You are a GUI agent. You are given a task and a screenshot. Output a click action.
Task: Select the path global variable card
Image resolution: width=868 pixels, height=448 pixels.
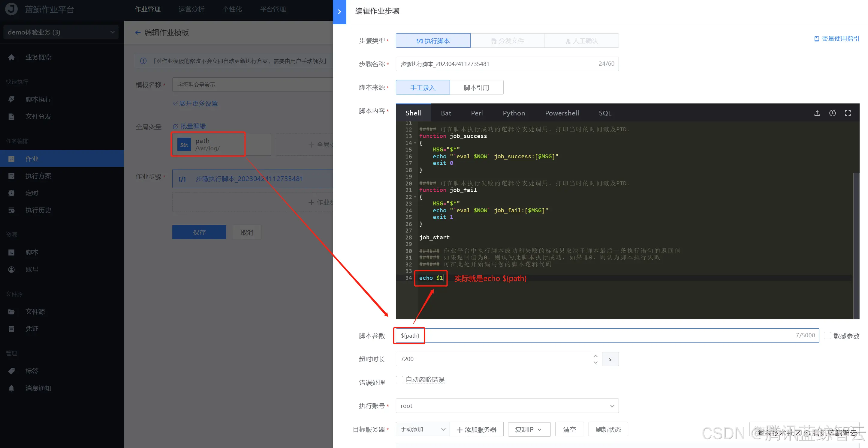pos(222,145)
